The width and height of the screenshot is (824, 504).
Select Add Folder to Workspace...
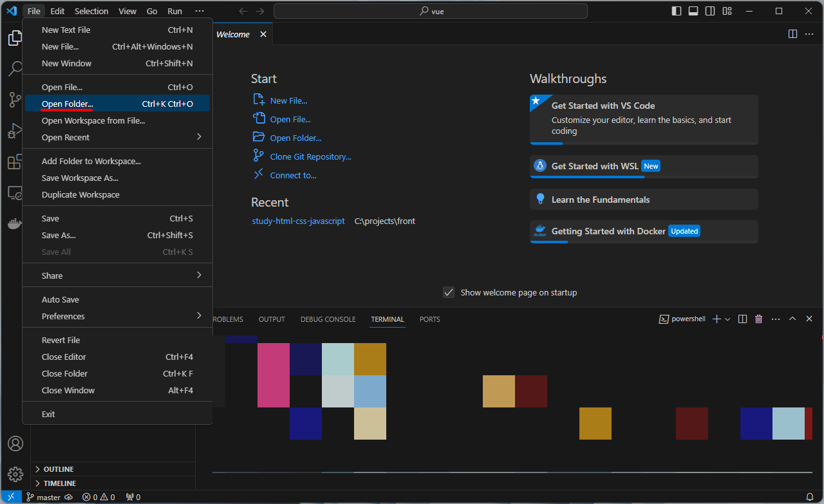[x=117, y=161]
